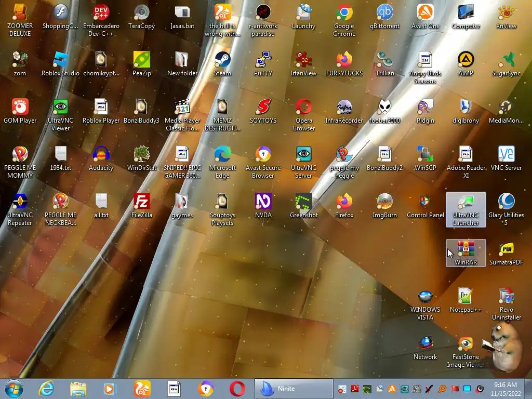Screen dimensions: 532x399
Task: Click the IrfanView desktop icon
Action: [x=303, y=64]
